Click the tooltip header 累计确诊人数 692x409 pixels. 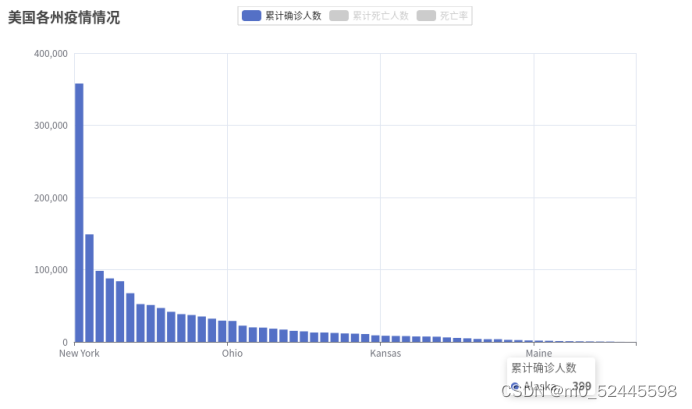coord(544,368)
